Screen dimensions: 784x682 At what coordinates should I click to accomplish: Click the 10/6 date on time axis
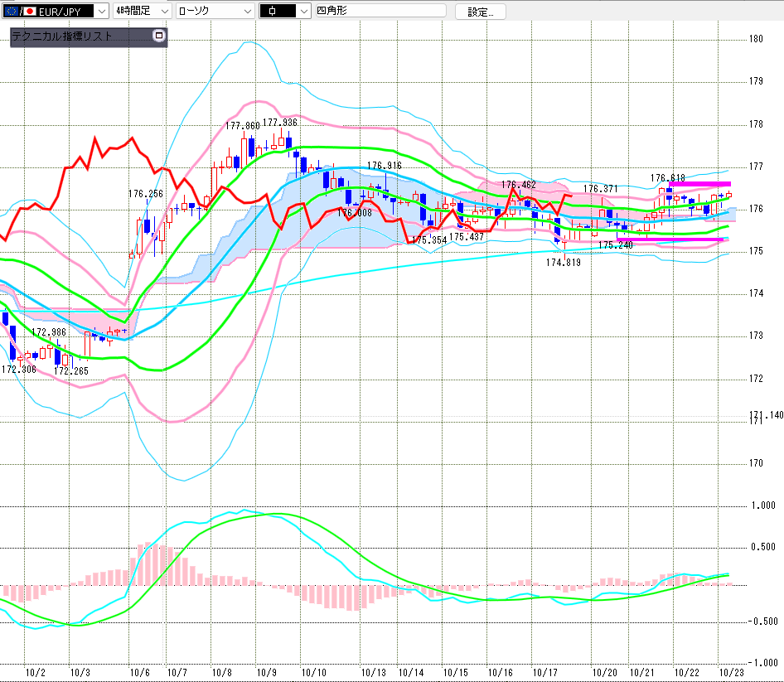[140, 672]
